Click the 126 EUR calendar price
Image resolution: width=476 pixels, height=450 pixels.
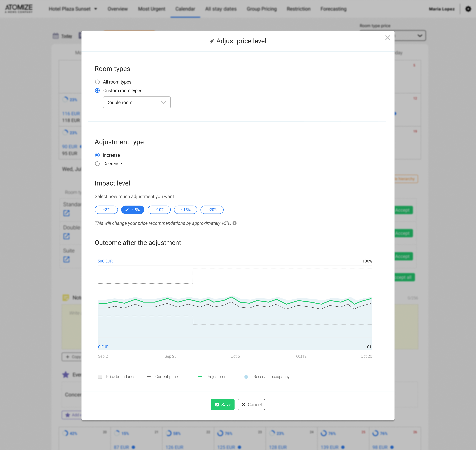[x=174, y=447]
